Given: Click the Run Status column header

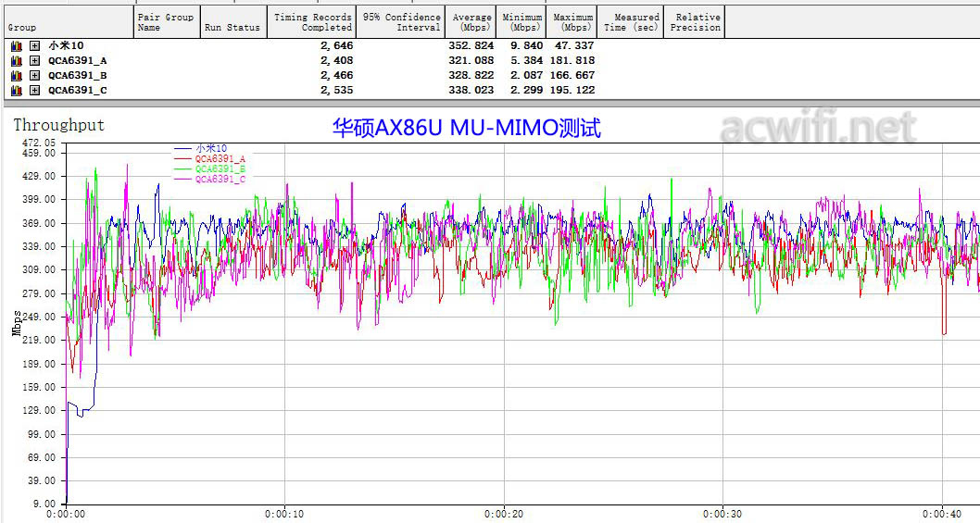Looking at the screenshot, I should 233,22.
